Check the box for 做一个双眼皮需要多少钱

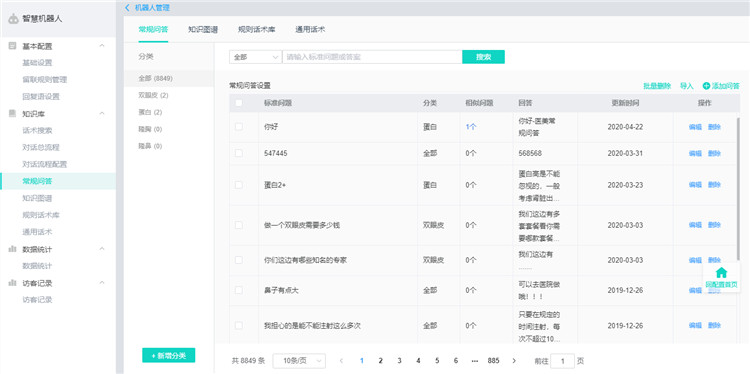(239, 225)
